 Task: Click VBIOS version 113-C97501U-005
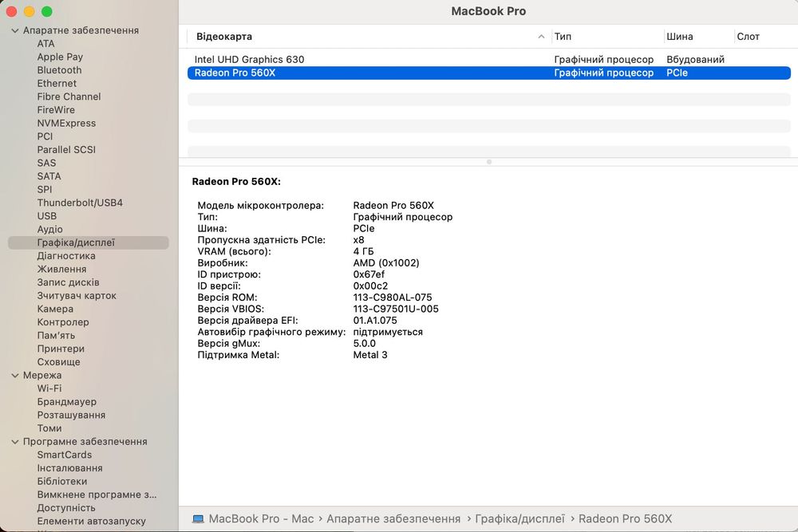click(396, 309)
